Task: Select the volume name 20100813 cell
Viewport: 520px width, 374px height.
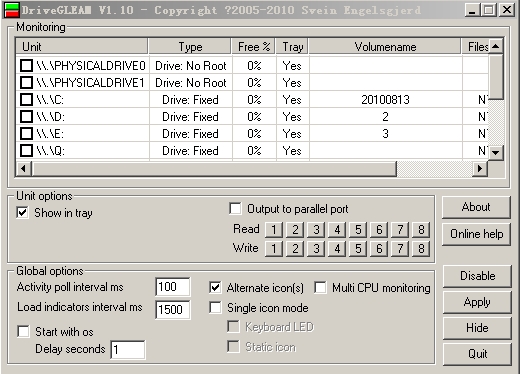Action: tap(385, 99)
